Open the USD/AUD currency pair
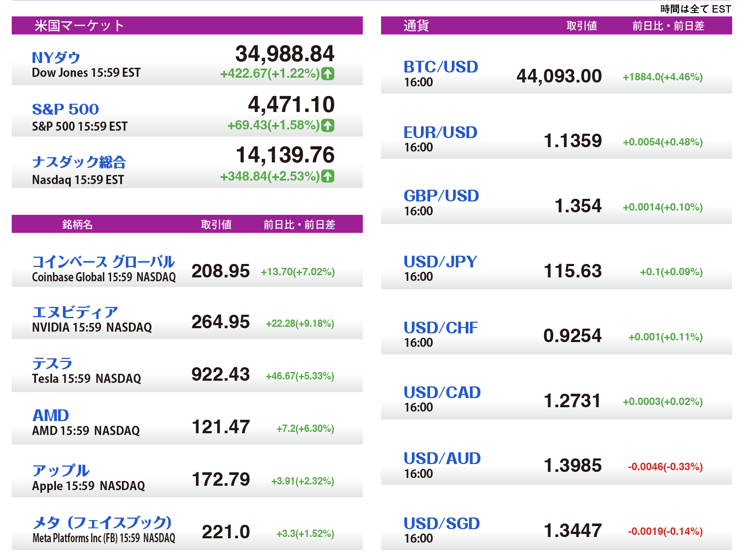 point(442,458)
